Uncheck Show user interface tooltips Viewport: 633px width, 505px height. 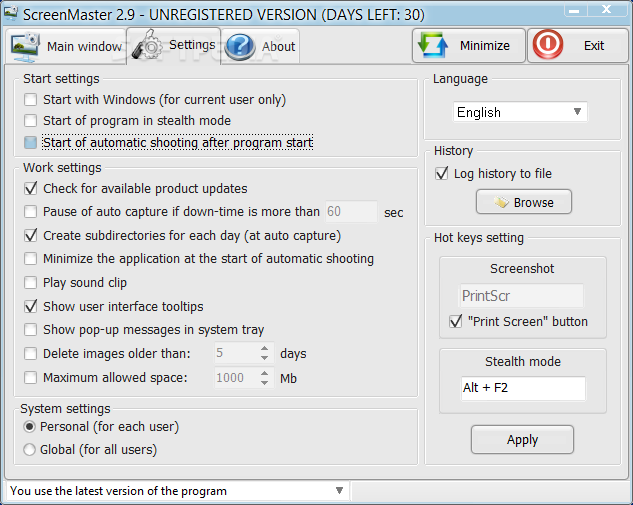[30, 306]
